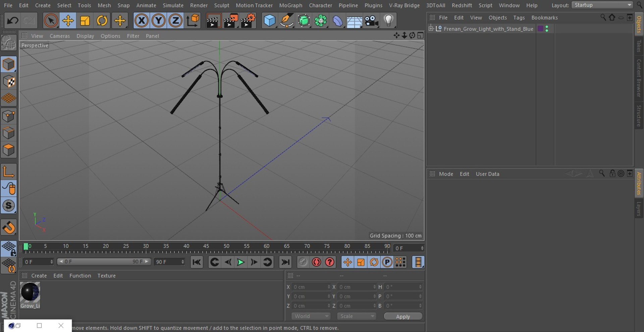Add a Camera object

(372, 21)
